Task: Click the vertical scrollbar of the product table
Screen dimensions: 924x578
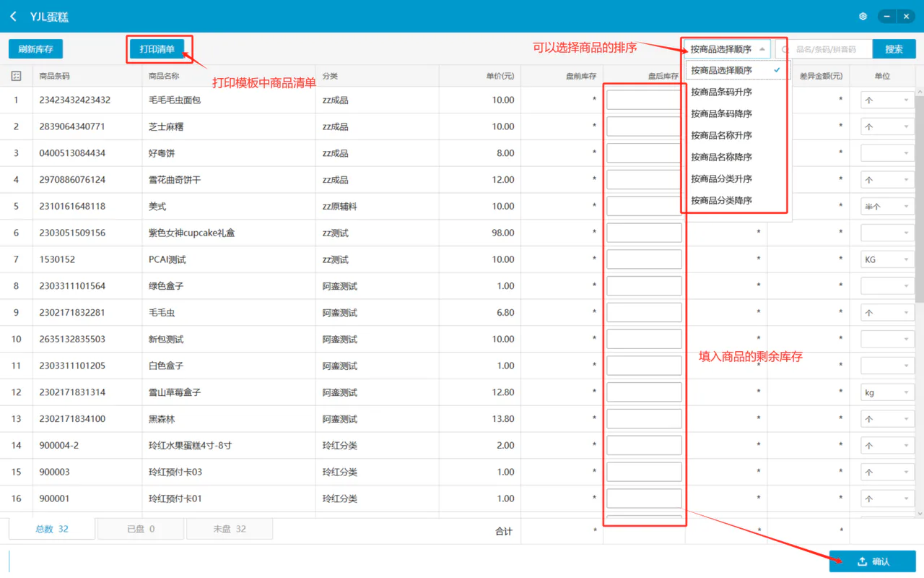Action: tap(919, 195)
